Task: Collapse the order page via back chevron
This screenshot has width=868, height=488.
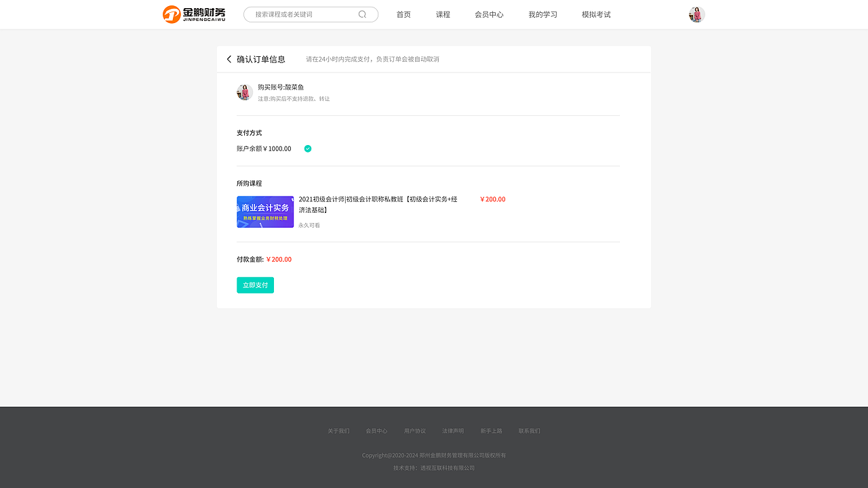Action: [x=229, y=59]
